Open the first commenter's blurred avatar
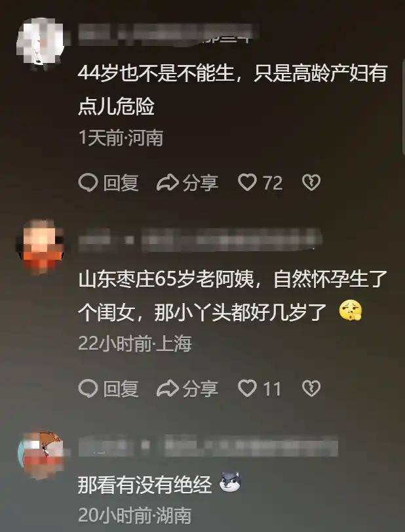Image resolution: width=405 pixels, height=532 pixels. point(41,41)
